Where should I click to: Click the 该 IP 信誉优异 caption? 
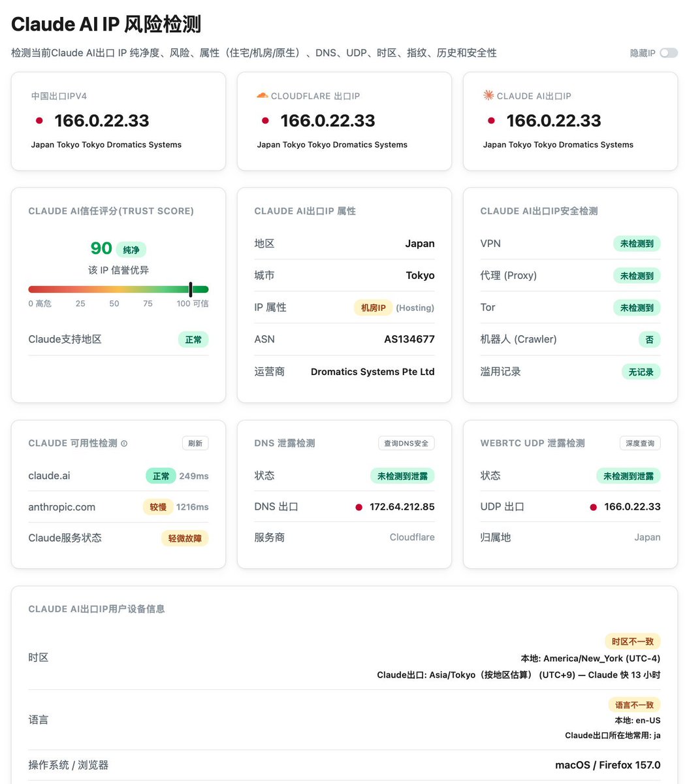click(118, 270)
